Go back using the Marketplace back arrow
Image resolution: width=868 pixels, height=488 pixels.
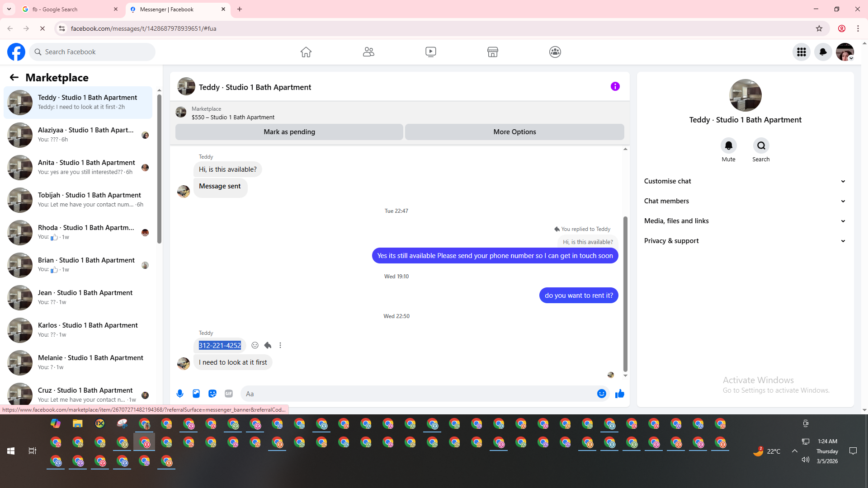tap(14, 78)
